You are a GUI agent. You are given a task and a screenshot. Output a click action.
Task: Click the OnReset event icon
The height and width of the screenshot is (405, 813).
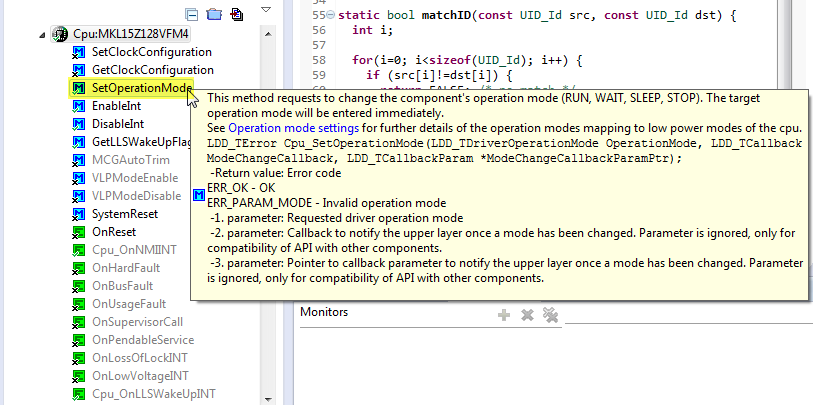(78, 232)
